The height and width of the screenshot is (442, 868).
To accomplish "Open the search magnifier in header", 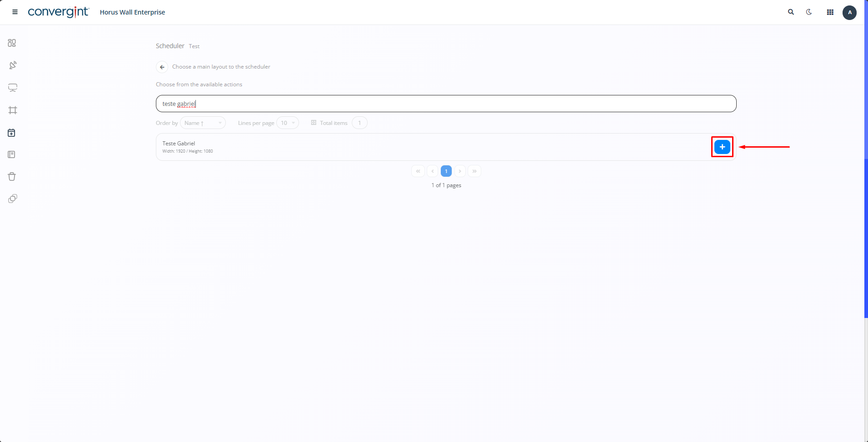I will point(791,12).
